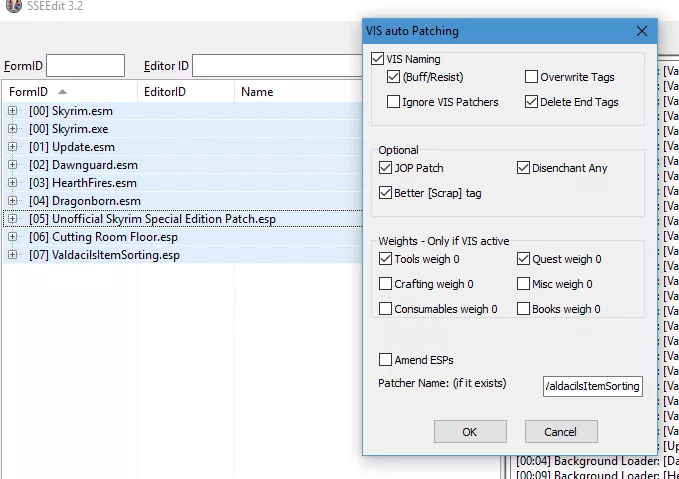
Task: Check the Amend ESPs option
Action: tap(385, 360)
